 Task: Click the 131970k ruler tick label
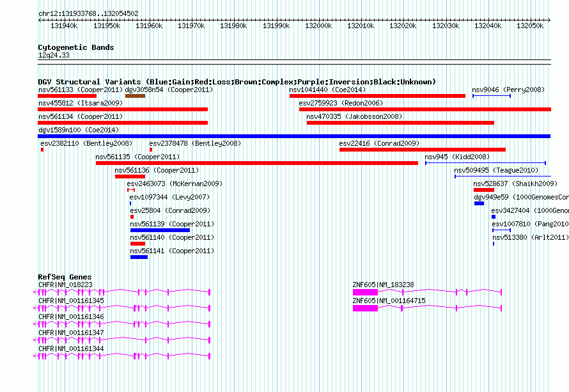coord(191,26)
